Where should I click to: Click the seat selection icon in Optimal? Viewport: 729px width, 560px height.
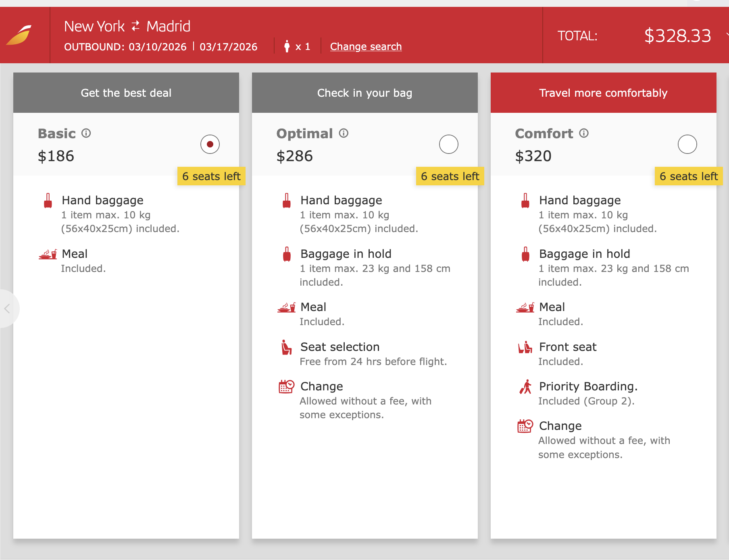tap(286, 347)
